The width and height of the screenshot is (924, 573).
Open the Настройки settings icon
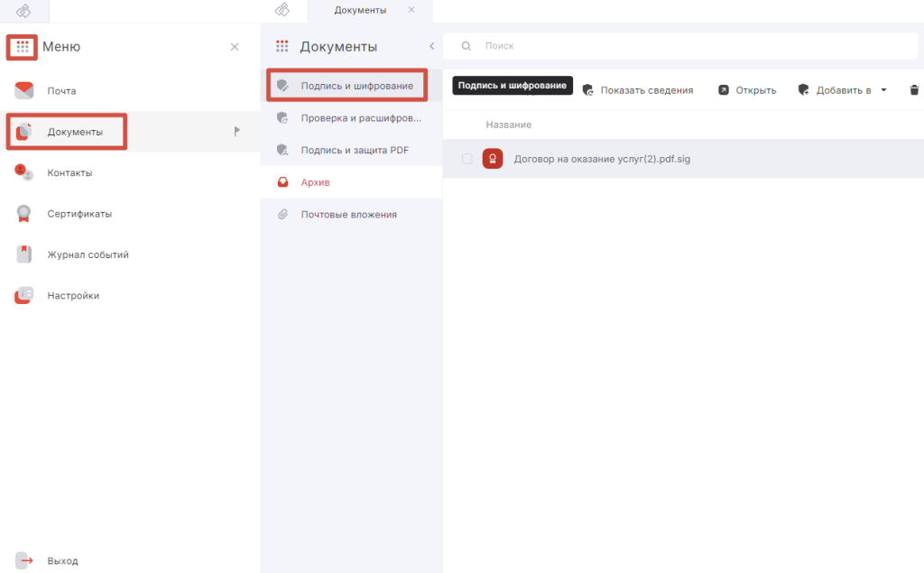(x=24, y=295)
